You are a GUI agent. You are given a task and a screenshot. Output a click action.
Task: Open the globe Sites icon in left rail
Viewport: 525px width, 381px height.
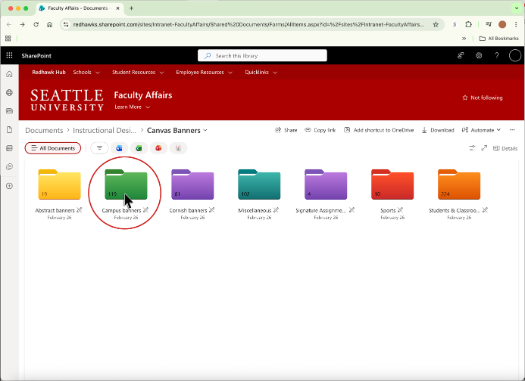9,92
